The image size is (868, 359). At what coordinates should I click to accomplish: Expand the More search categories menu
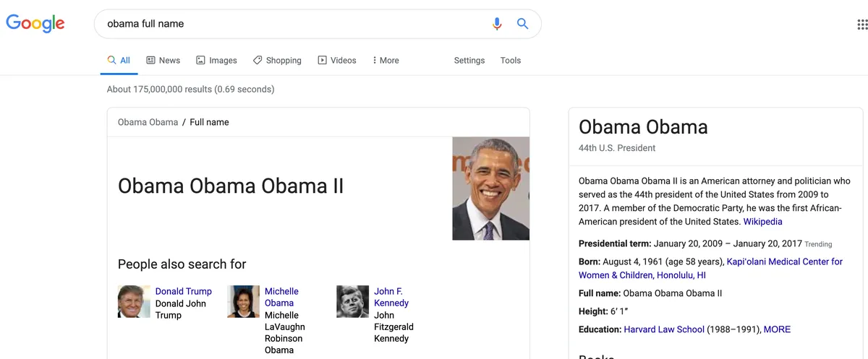(386, 60)
